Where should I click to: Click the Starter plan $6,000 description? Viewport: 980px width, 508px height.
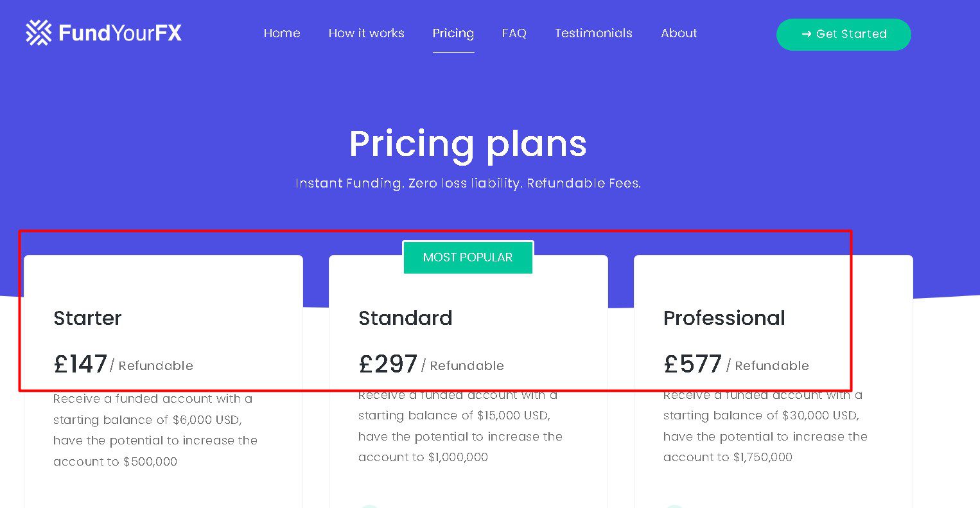point(155,430)
